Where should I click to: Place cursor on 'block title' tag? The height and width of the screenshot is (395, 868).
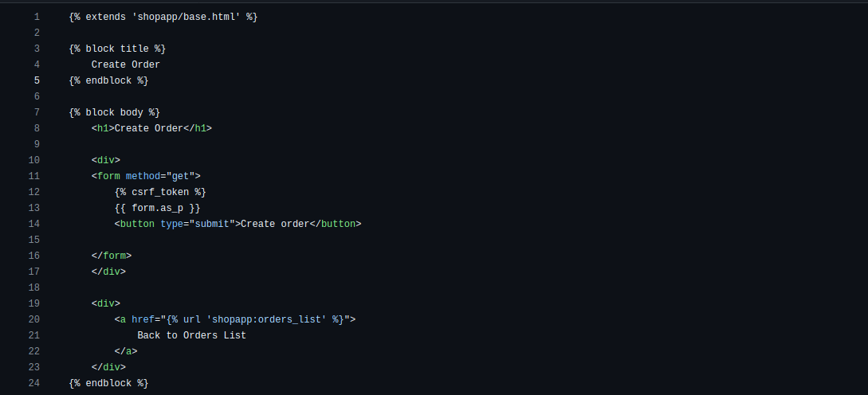[x=117, y=49]
